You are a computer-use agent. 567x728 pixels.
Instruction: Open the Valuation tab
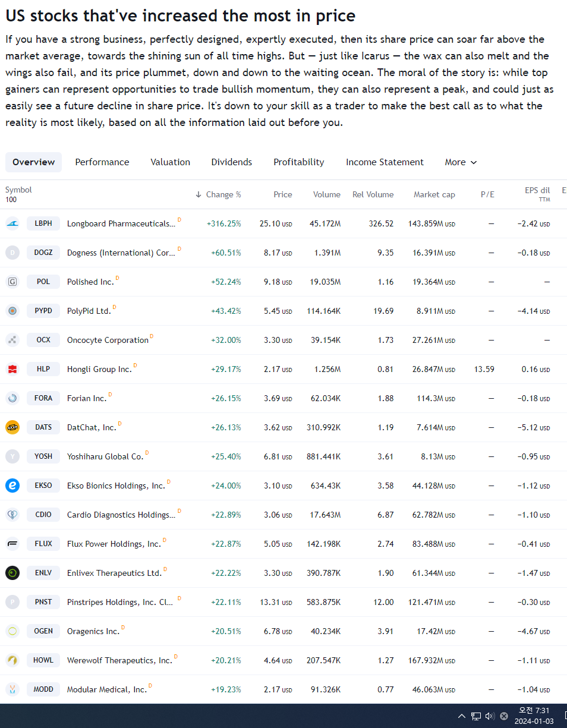coord(171,162)
